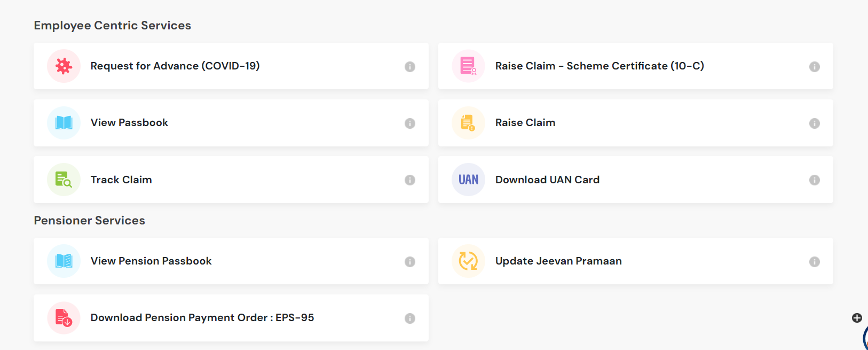Open info for Update Jeevan Pramaan
Image resolution: width=868 pixels, height=350 pixels.
click(x=815, y=262)
